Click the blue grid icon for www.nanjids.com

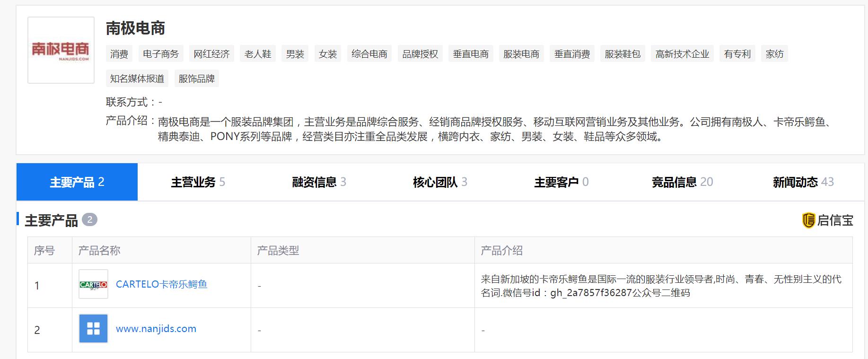(93, 329)
